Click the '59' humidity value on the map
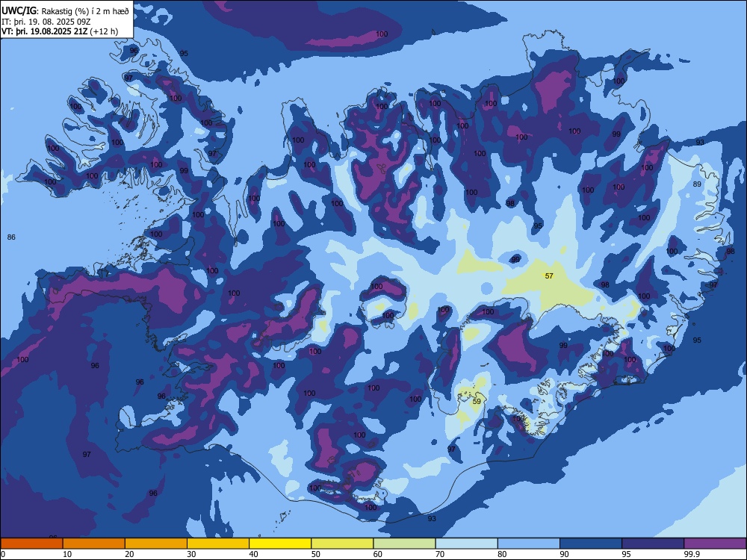Screen dimensions: 747x560 tap(477, 402)
